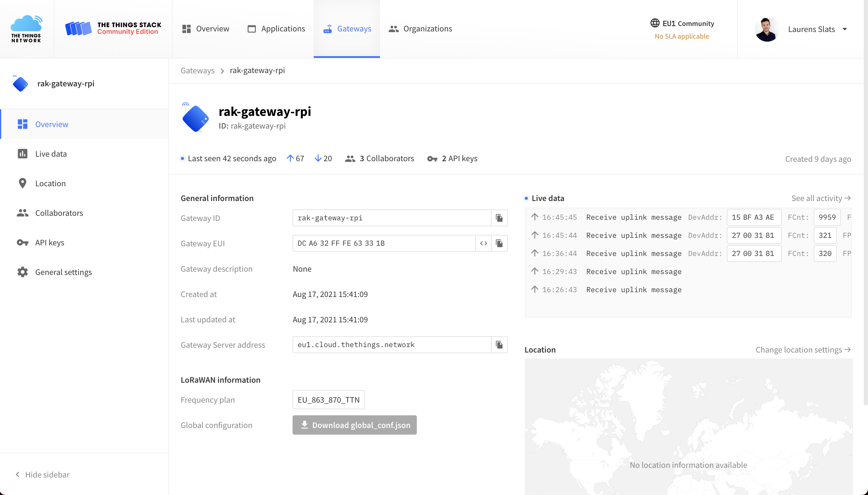Open Live data in the sidebar
Screen dimensions: 868x495
point(84,154)
